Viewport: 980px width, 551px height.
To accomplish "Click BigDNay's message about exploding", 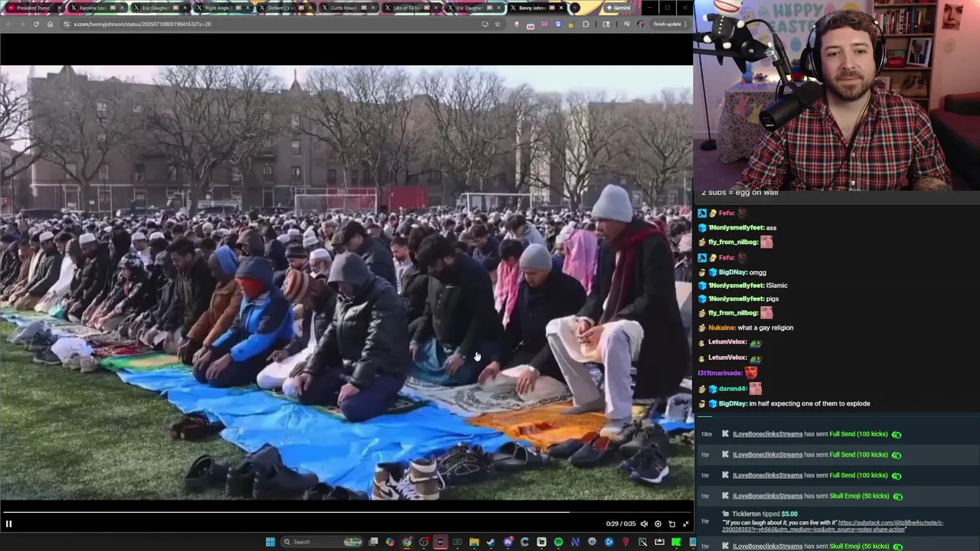I will pyautogui.click(x=810, y=403).
